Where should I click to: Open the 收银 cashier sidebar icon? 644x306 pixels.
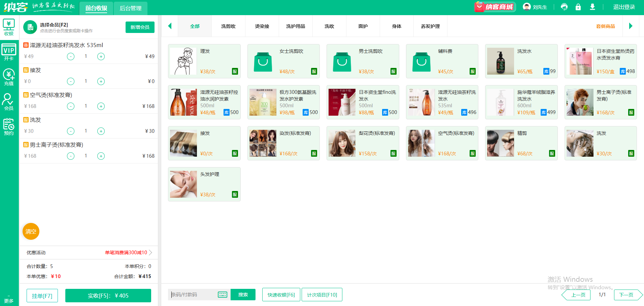[9, 27]
